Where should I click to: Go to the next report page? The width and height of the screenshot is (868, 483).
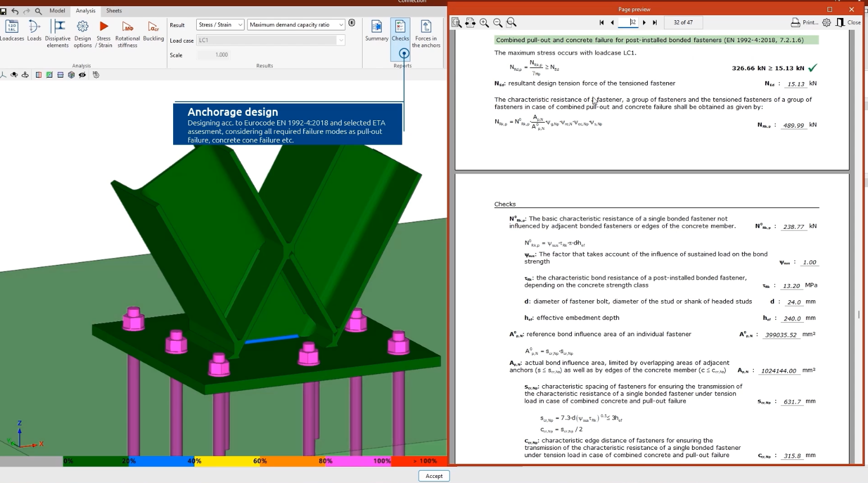(644, 22)
